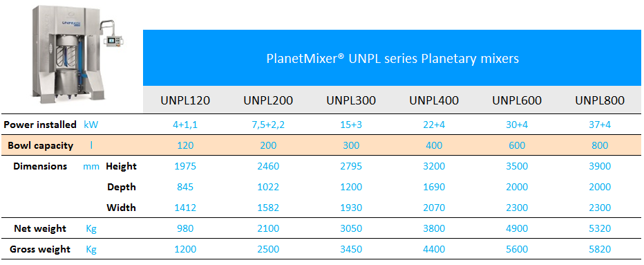
Task: Click the Net weight row label
Action: click(40, 228)
